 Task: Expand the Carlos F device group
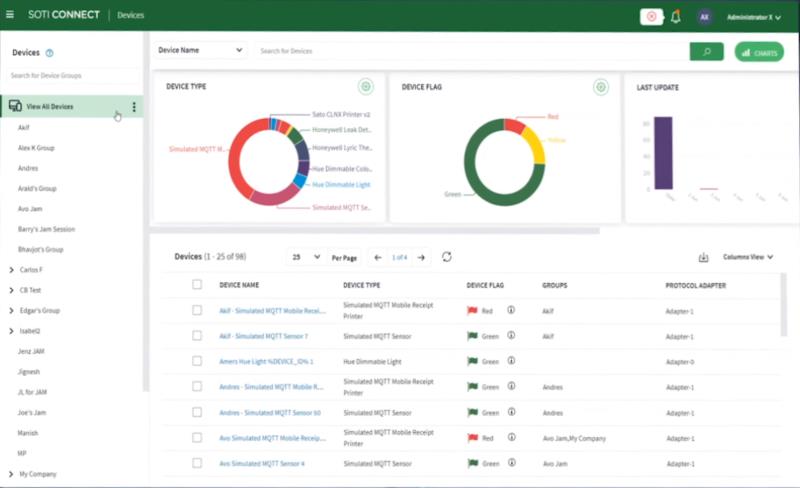pos(11,270)
